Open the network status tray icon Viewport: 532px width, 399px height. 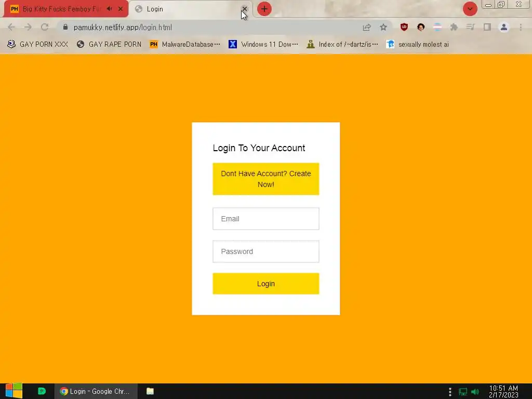tap(463, 392)
